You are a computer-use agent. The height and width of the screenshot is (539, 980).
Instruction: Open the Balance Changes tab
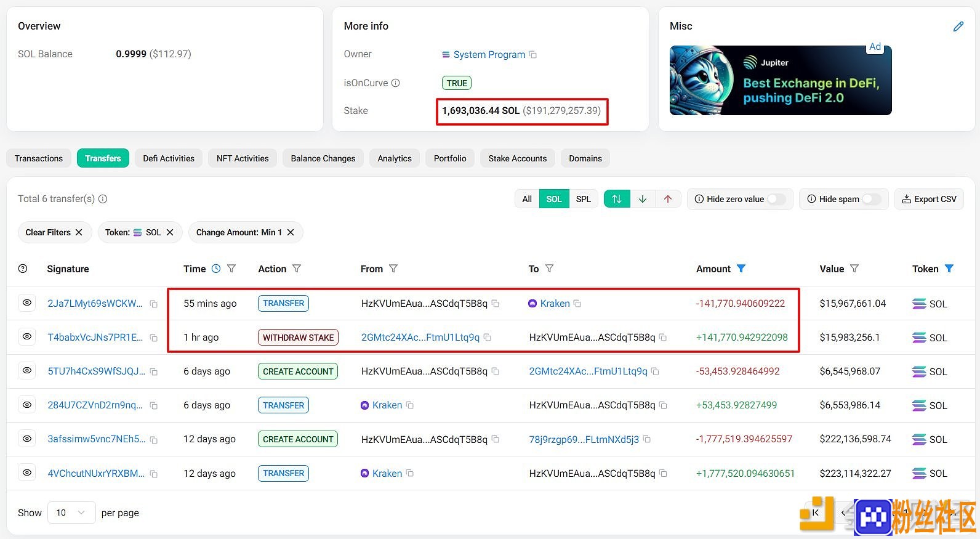click(323, 158)
